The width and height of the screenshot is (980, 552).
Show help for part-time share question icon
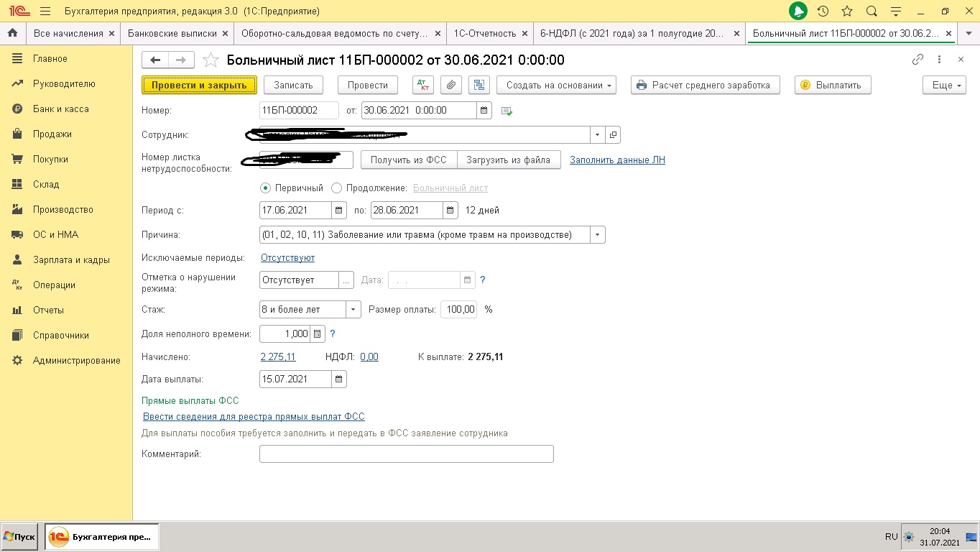tap(332, 333)
